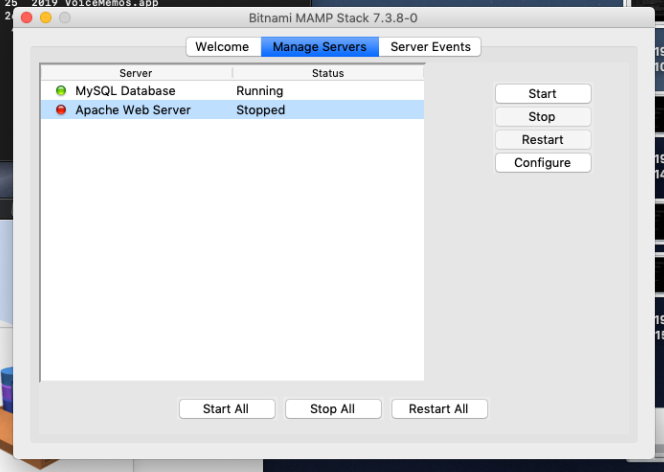Screen dimensions: 664x472
Task: Switch to the Welcome tab
Action: tap(223, 47)
